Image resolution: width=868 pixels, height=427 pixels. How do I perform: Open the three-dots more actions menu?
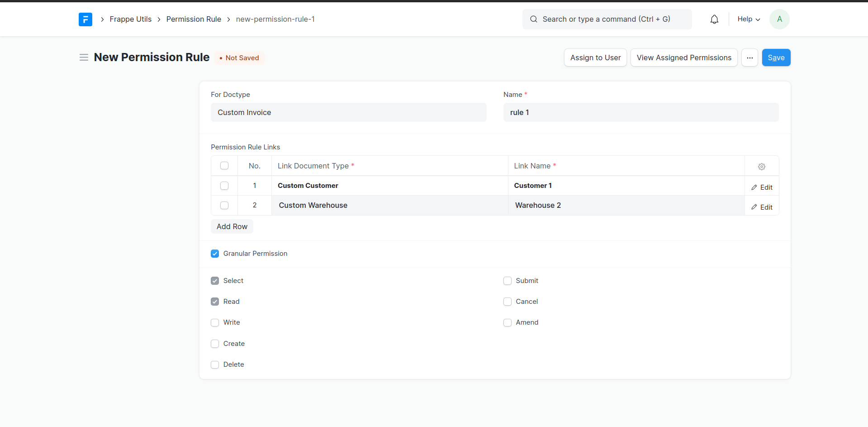tap(749, 58)
